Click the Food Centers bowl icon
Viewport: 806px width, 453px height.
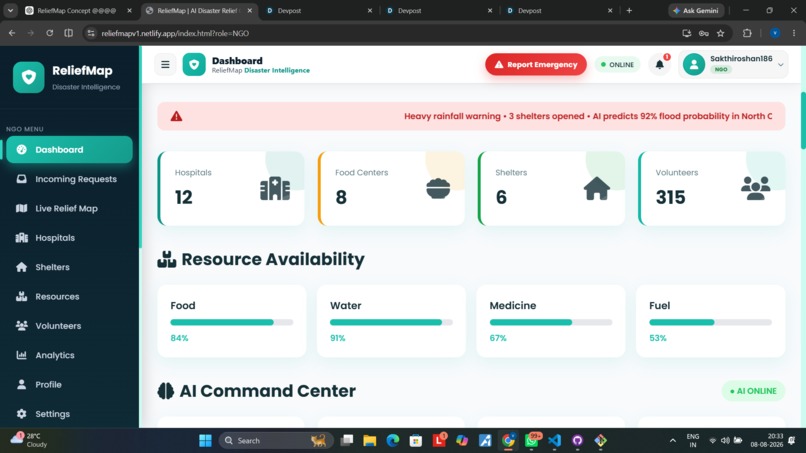coord(438,188)
